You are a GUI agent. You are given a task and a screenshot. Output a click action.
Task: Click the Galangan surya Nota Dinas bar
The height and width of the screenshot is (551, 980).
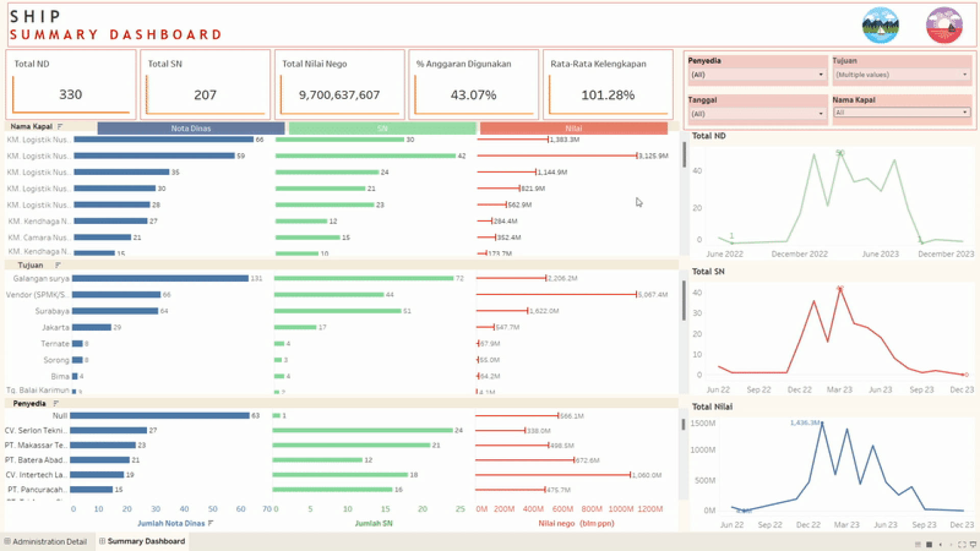160,279
